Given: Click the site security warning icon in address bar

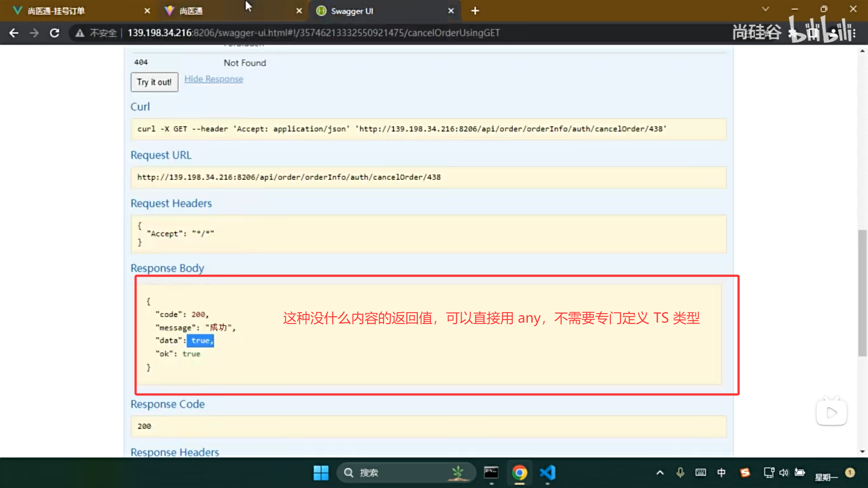Looking at the screenshot, I should coord(80,33).
